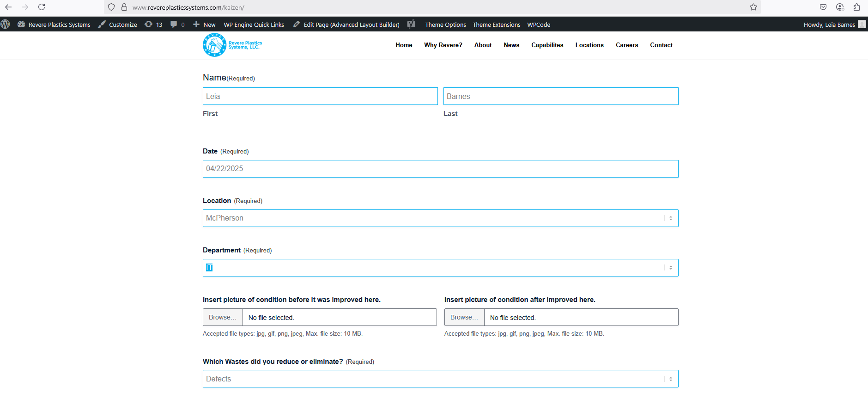
Task: Click the Yoast SEO icon
Action: (x=411, y=25)
